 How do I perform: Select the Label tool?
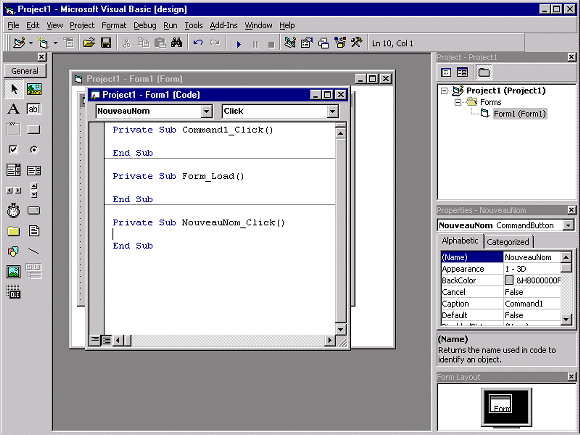coord(14,109)
